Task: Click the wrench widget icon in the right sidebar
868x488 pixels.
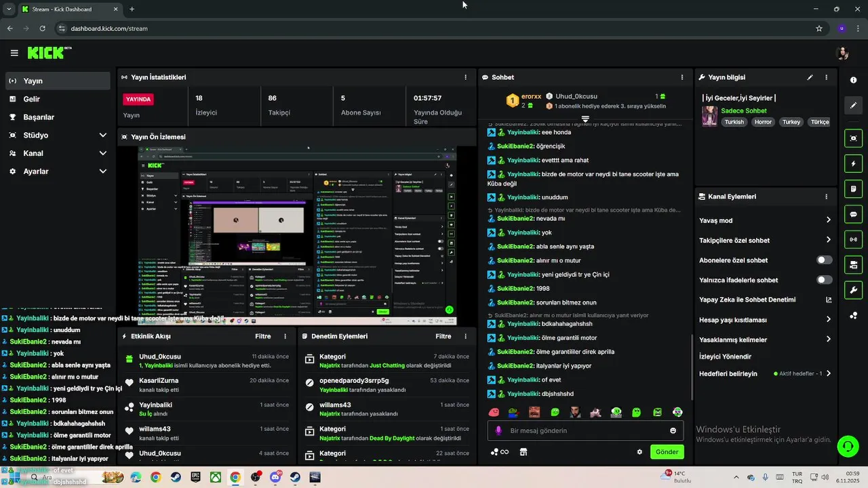Action: point(853,290)
